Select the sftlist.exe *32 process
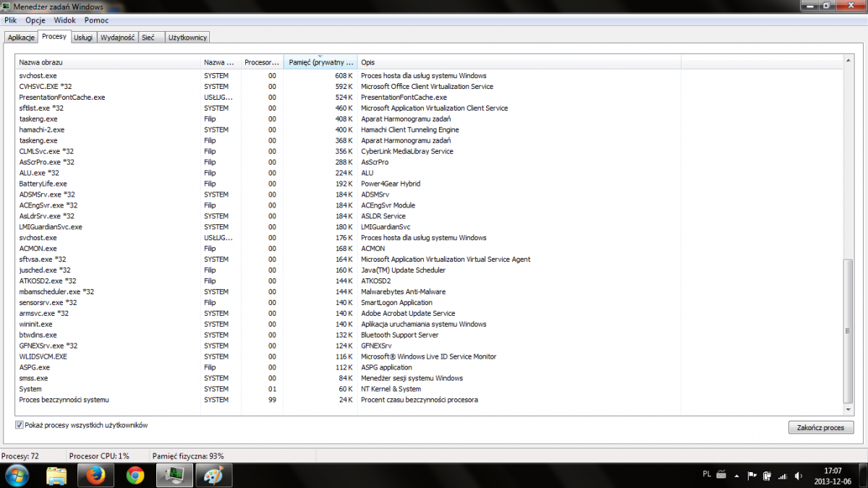Viewport: 868px width, 488px height. [x=430, y=108]
